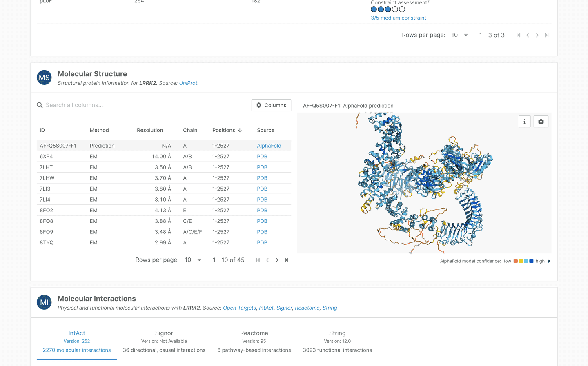Open PDB link for 7LI3
The height and width of the screenshot is (366, 588).
coord(262,189)
